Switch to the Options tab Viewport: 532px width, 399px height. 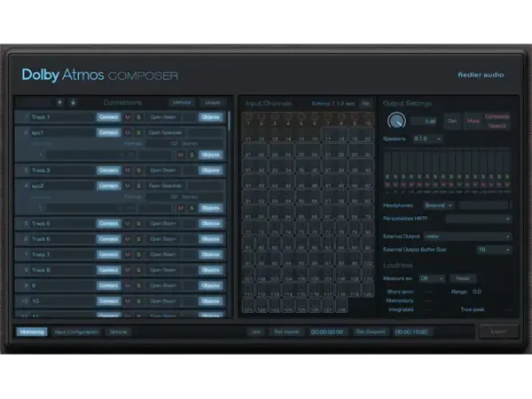point(118,332)
